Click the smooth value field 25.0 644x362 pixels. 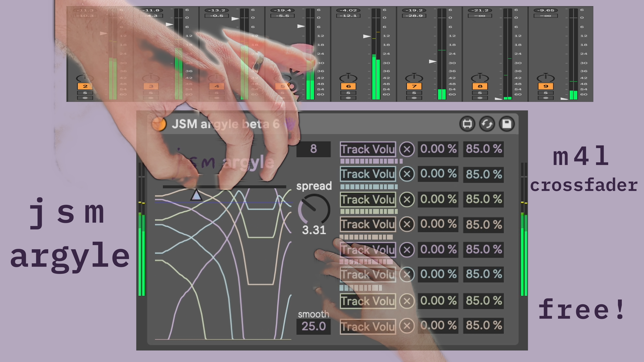coord(313,326)
